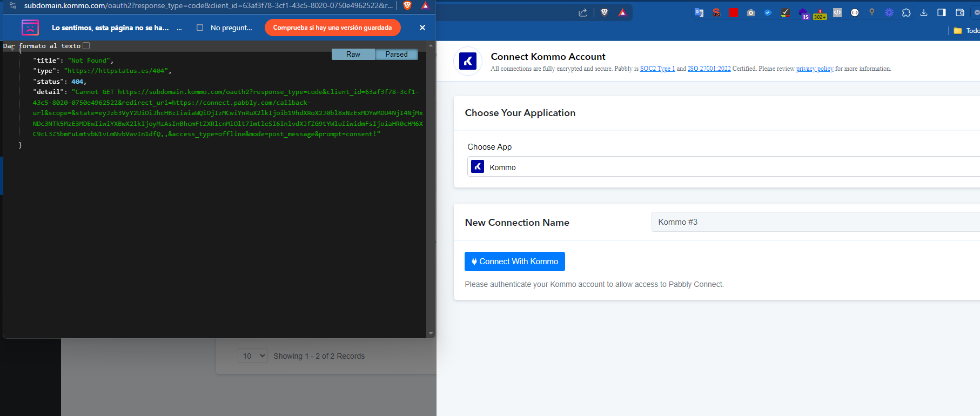Open the camera screenshot extension
The height and width of the screenshot is (416, 980).
pos(751,12)
